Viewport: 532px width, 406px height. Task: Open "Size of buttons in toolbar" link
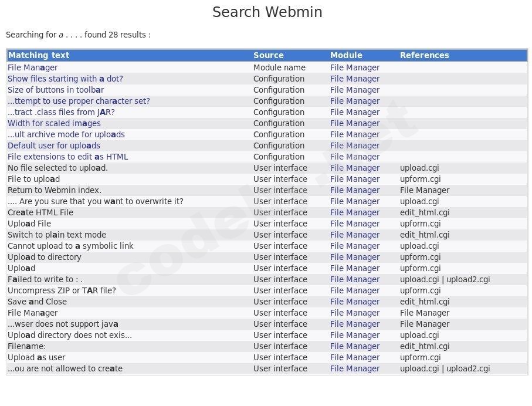[56, 90]
